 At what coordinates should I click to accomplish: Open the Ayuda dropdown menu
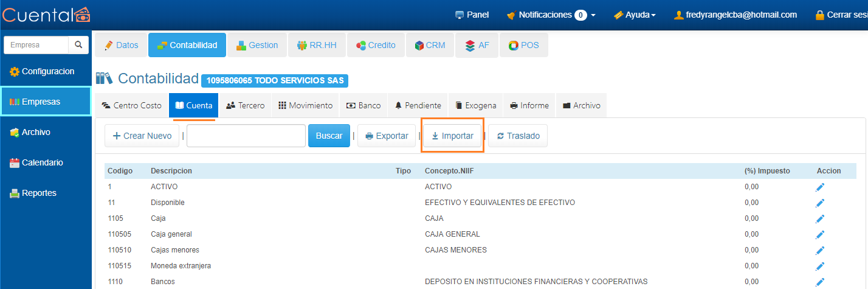(635, 15)
